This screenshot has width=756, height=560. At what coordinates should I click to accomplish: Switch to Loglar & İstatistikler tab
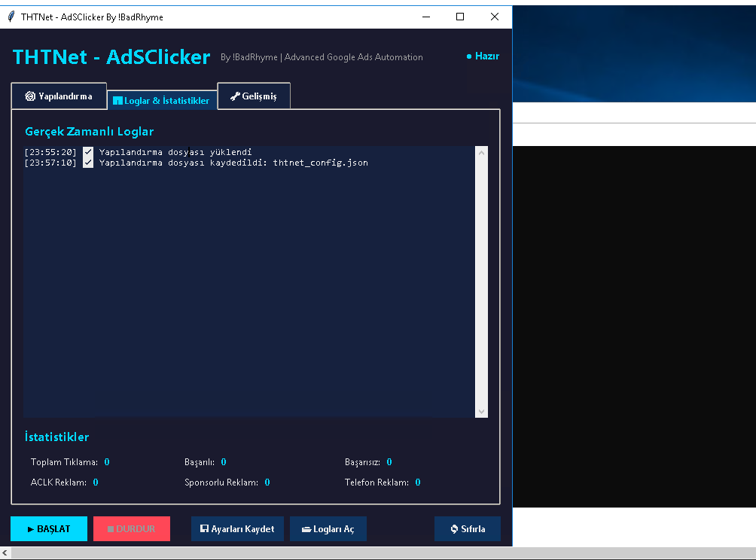162,100
